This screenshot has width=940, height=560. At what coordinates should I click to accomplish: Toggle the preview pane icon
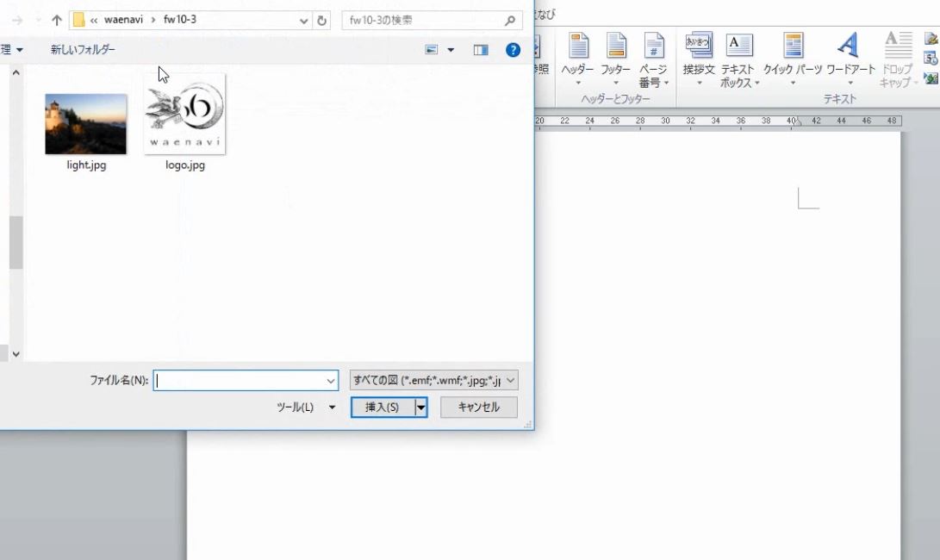pyautogui.click(x=481, y=50)
